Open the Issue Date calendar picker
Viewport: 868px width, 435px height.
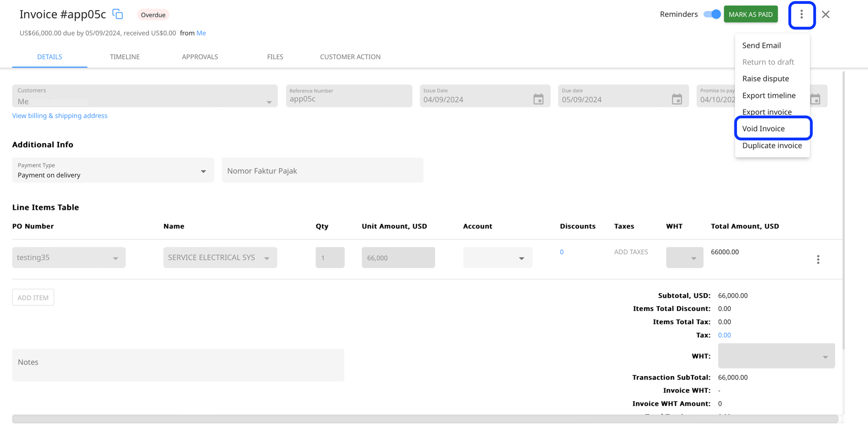(x=539, y=98)
